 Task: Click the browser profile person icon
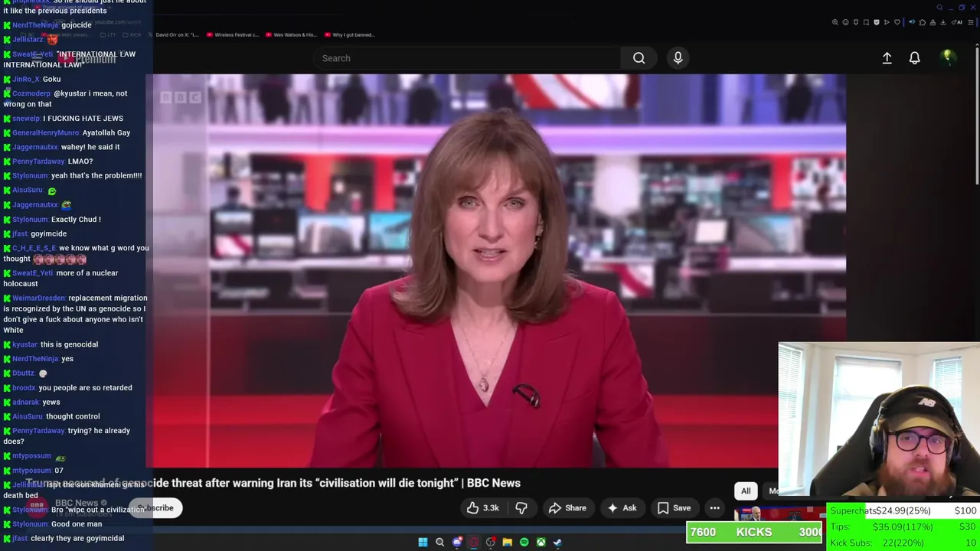point(933,22)
